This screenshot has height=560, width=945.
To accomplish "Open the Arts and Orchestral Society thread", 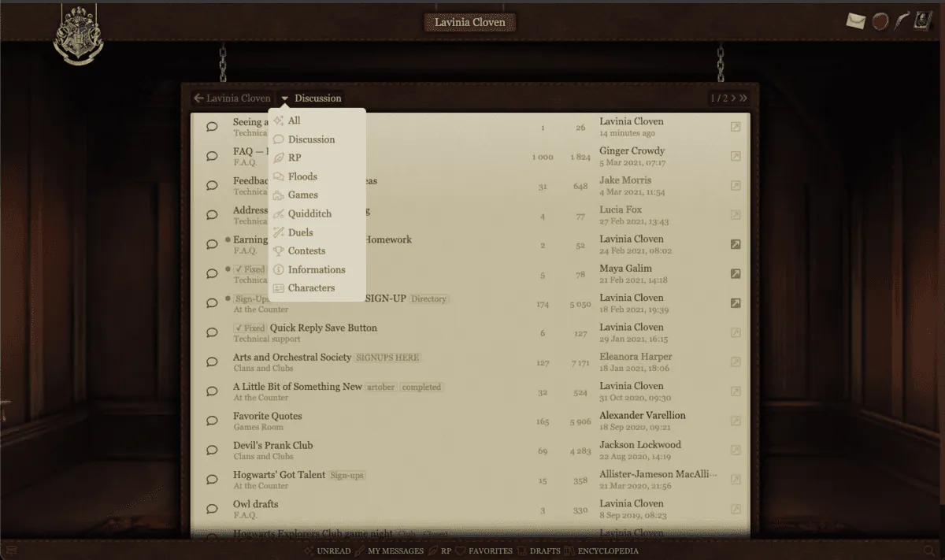I will [292, 357].
